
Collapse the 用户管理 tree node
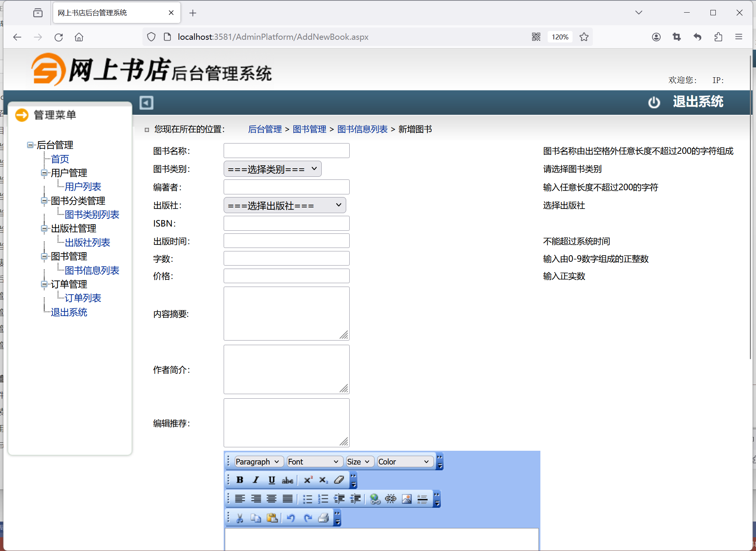[44, 173]
